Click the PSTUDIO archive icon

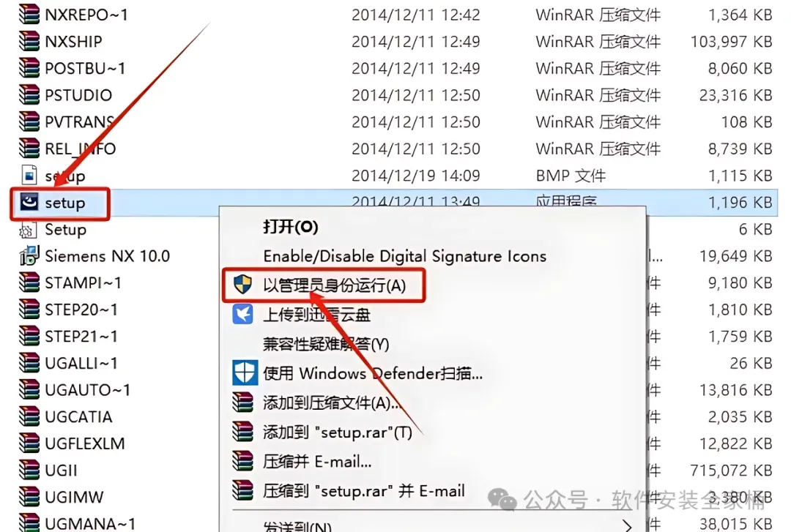coord(29,95)
